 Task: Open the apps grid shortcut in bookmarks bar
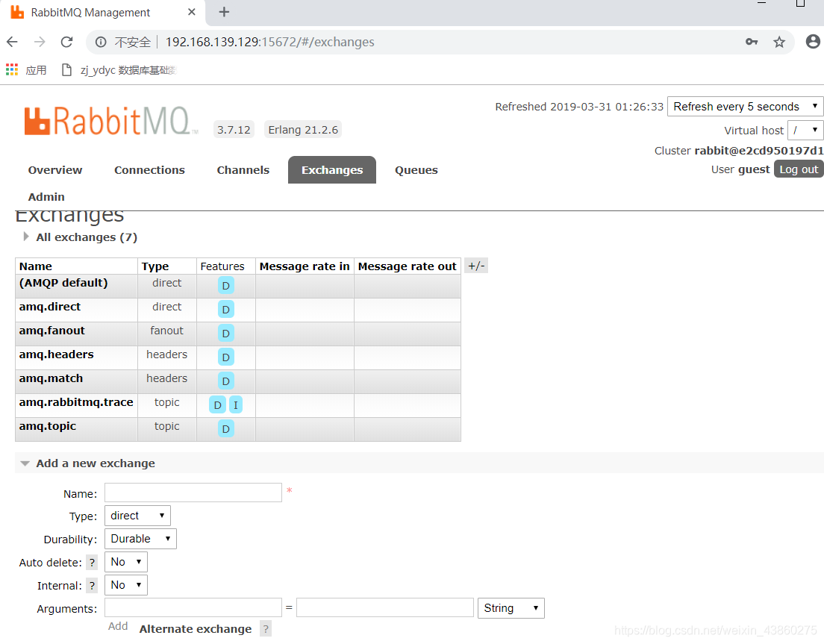(x=12, y=70)
